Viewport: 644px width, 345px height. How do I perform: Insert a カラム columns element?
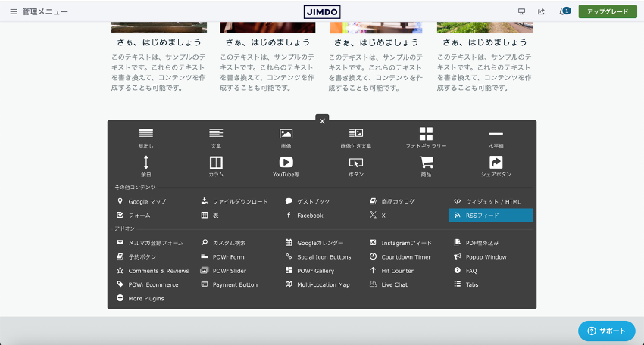(216, 166)
